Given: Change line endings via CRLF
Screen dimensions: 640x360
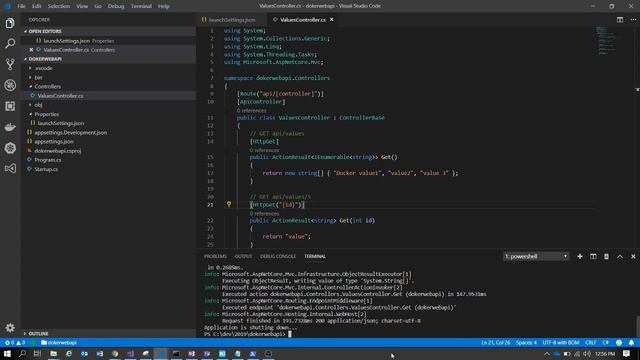Looking at the screenshot, I should pos(591,342).
